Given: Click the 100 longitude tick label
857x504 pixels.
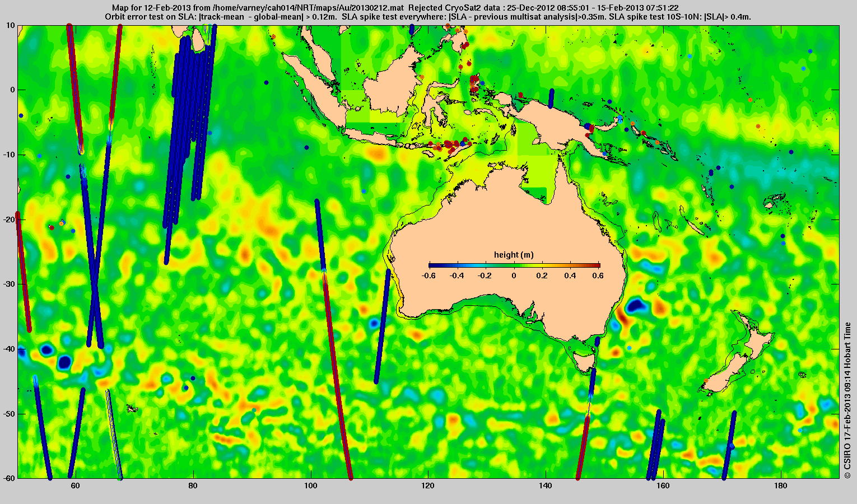Looking at the screenshot, I should (x=310, y=486).
